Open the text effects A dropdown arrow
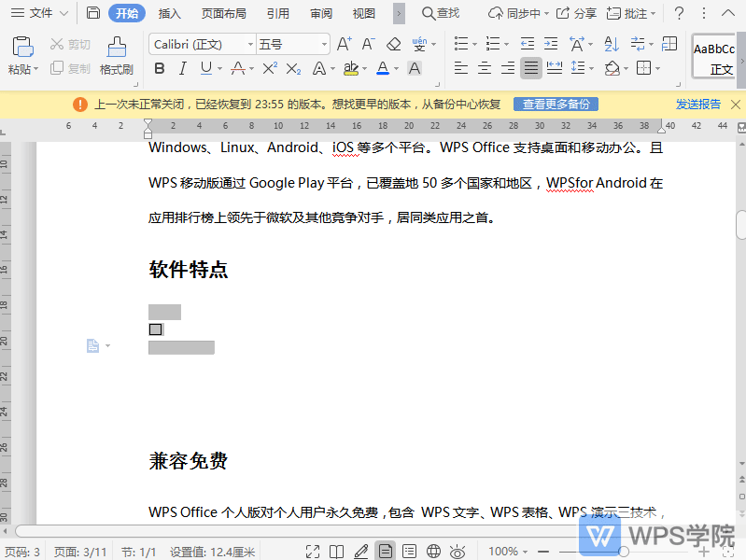This screenshot has height=560, width=746. click(x=332, y=69)
